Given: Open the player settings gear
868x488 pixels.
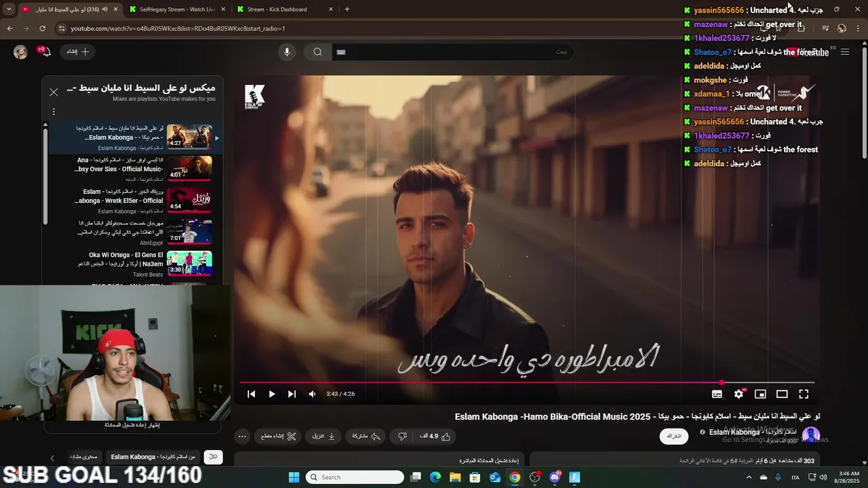Looking at the screenshot, I should tap(739, 394).
